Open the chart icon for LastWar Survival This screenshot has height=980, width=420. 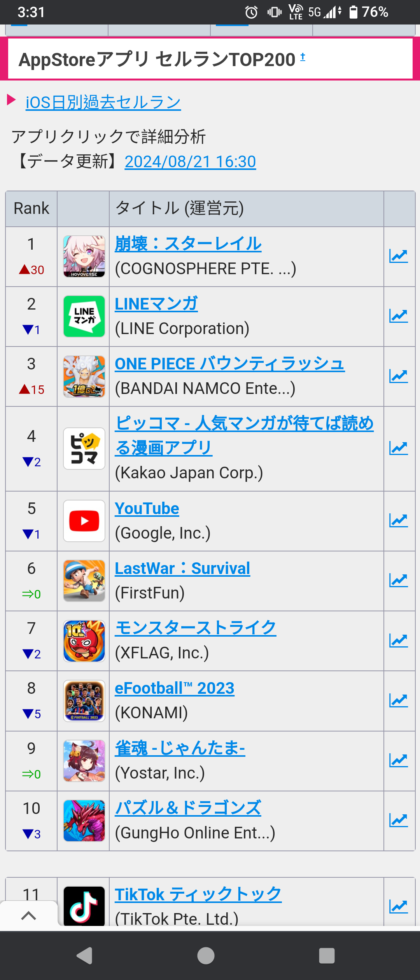pos(399,581)
